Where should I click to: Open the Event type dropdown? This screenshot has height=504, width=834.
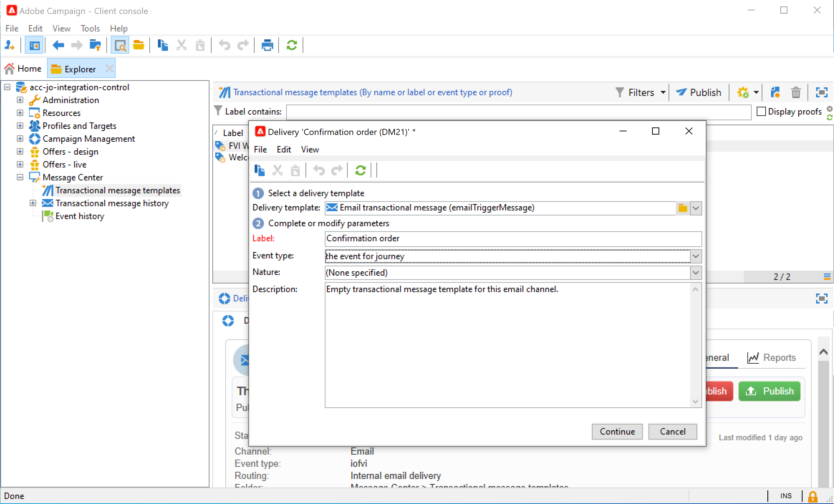click(x=695, y=256)
